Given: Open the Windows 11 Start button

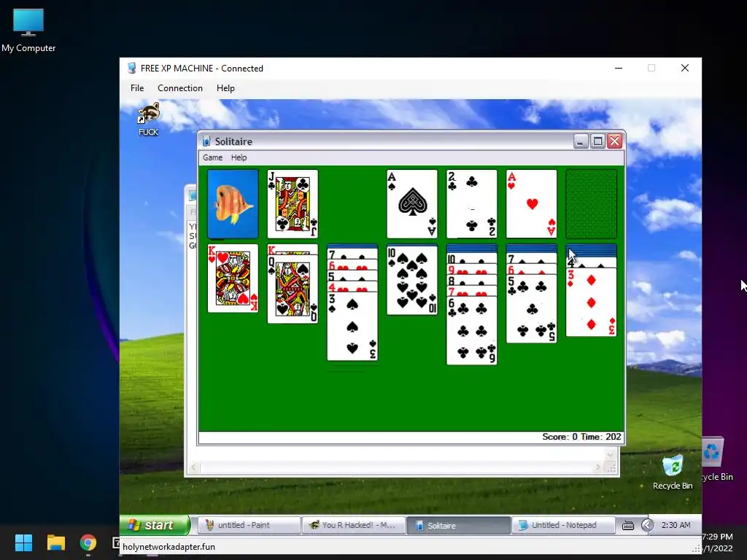Looking at the screenshot, I should [23, 542].
